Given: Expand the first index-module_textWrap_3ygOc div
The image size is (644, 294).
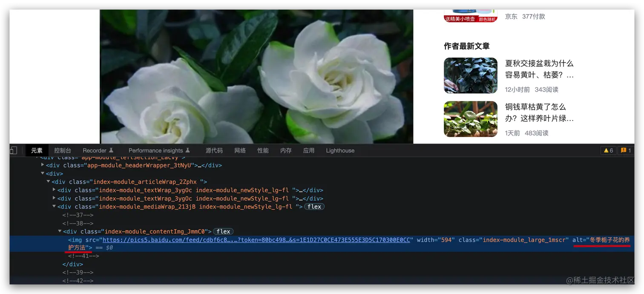Looking at the screenshot, I should point(54,190).
